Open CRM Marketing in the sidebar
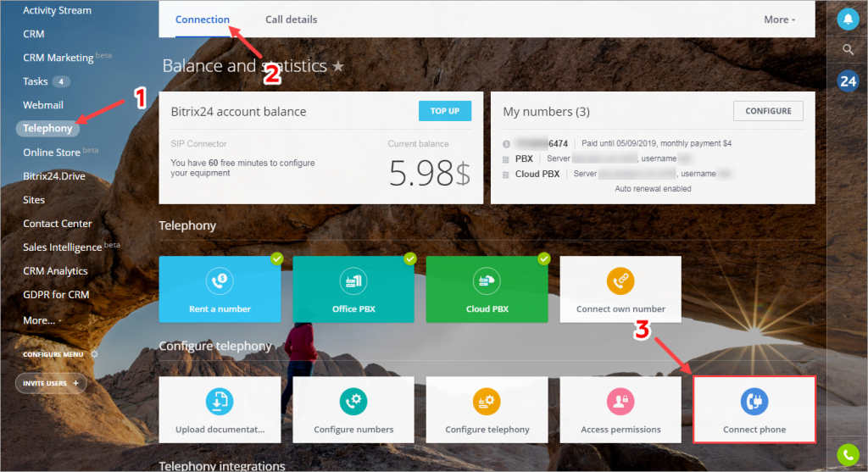The width and height of the screenshot is (868, 472). click(x=58, y=58)
